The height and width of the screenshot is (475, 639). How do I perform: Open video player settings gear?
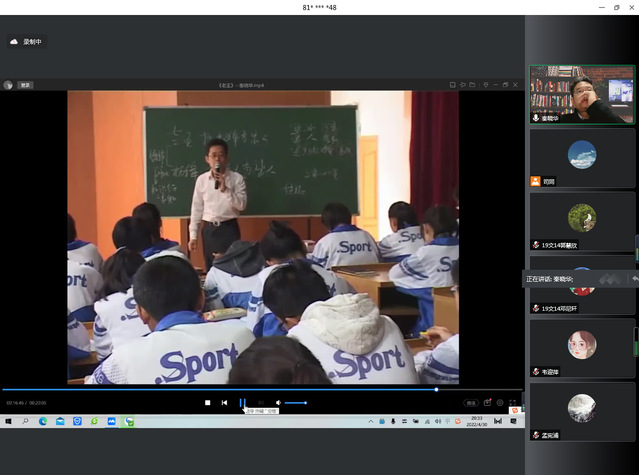point(500,402)
